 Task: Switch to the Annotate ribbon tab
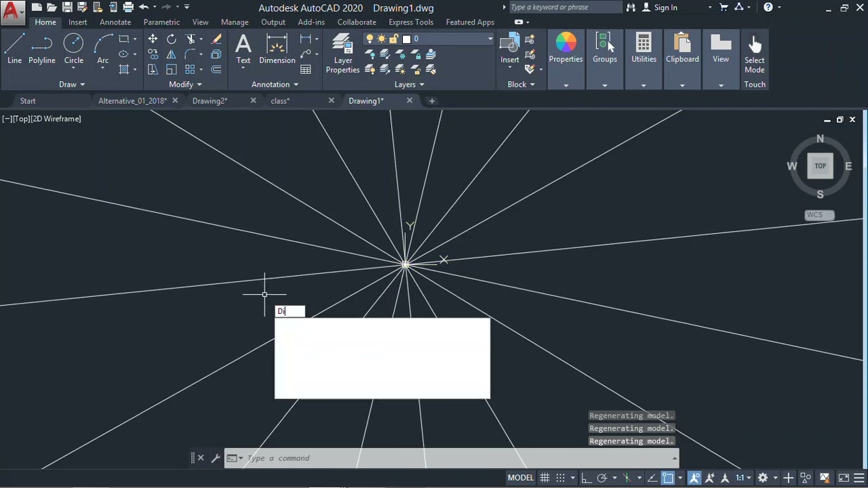[115, 22]
